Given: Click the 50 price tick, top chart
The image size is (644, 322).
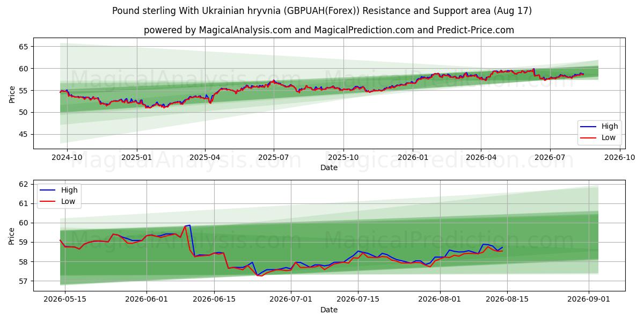Looking at the screenshot, I should (24, 112).
